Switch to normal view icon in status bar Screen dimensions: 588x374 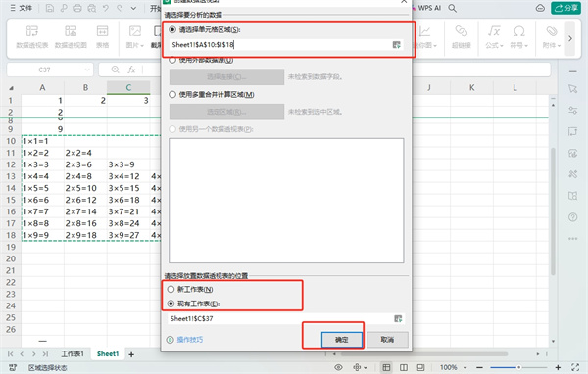point(386,367)
